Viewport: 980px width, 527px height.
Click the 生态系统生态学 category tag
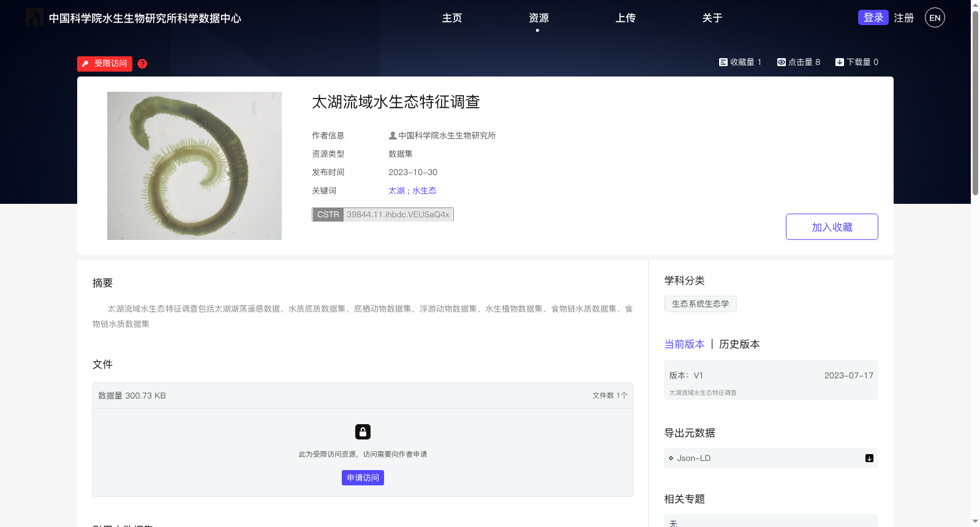700,304
